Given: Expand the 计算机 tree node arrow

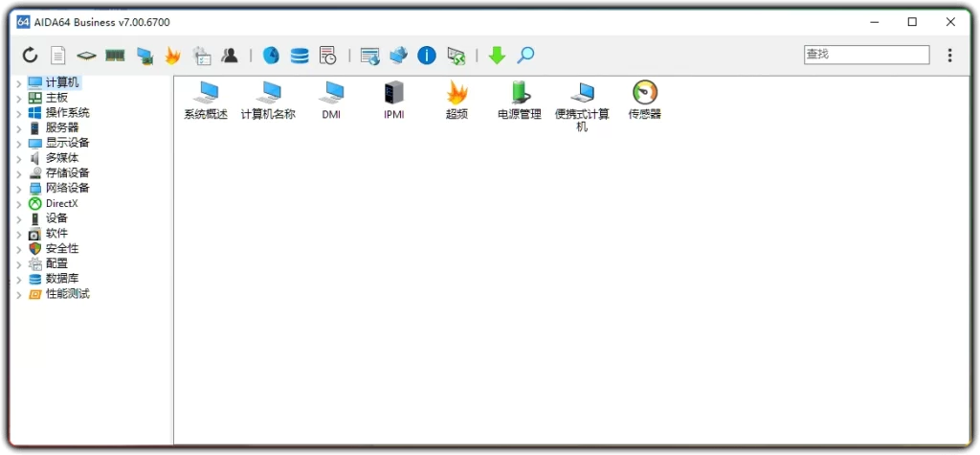Looking at the screenshot, I should coord(19,83).
